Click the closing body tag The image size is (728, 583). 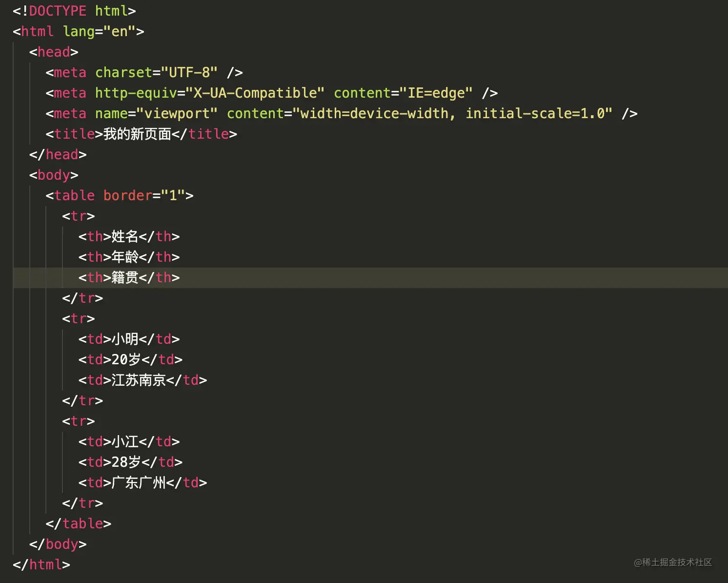pos(58,544)
